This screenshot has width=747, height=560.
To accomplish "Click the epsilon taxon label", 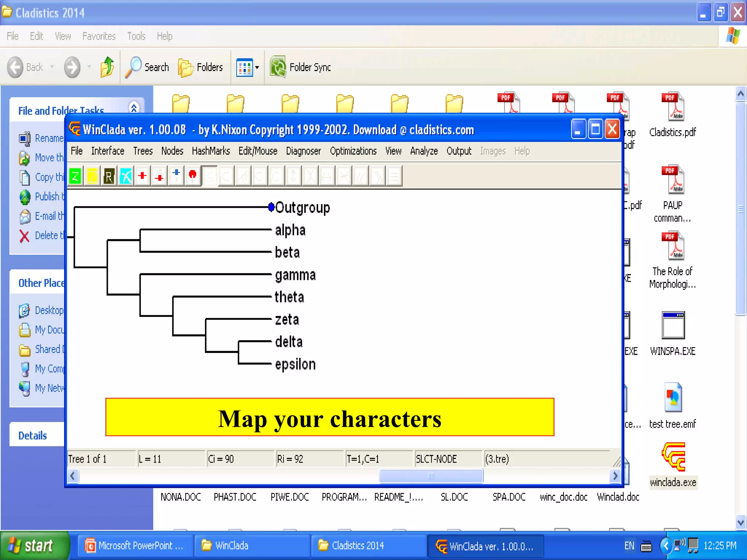I will [x=295, y=364].
